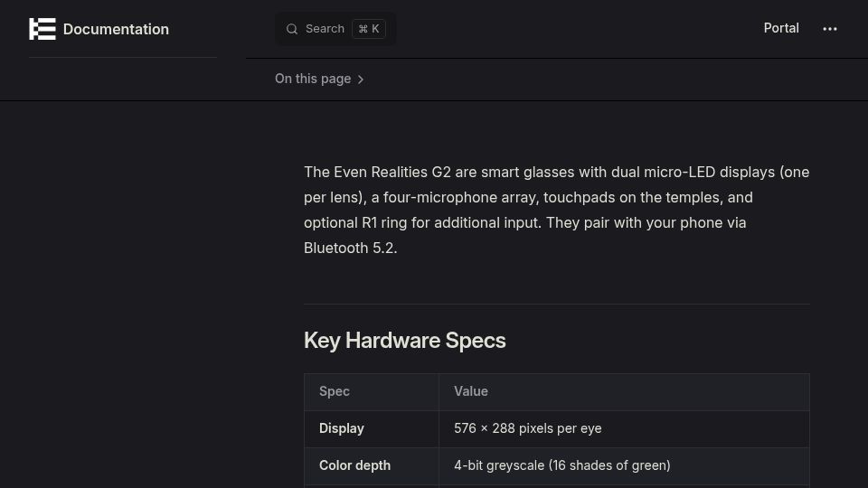Open the Documentation home link
This screenshot has height=488, width=868.
pyautogui.click(x=99, y=29)
